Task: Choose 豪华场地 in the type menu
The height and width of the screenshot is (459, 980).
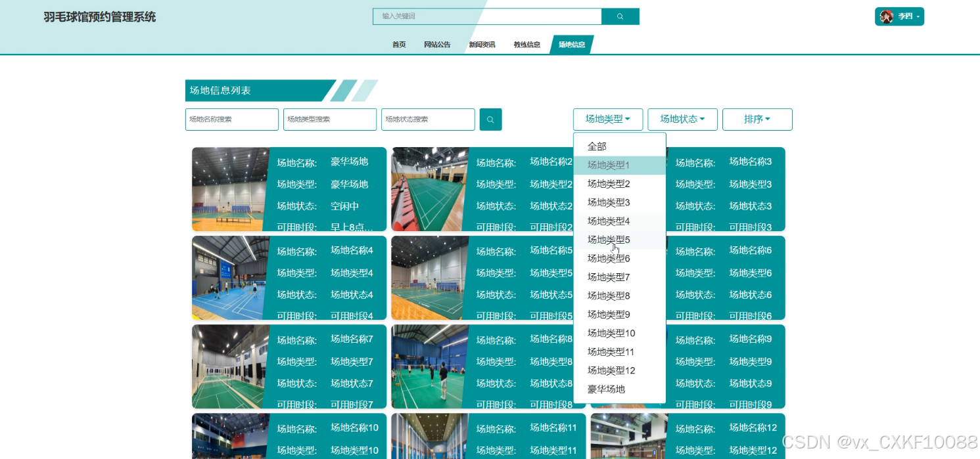Action: [620, 389]
